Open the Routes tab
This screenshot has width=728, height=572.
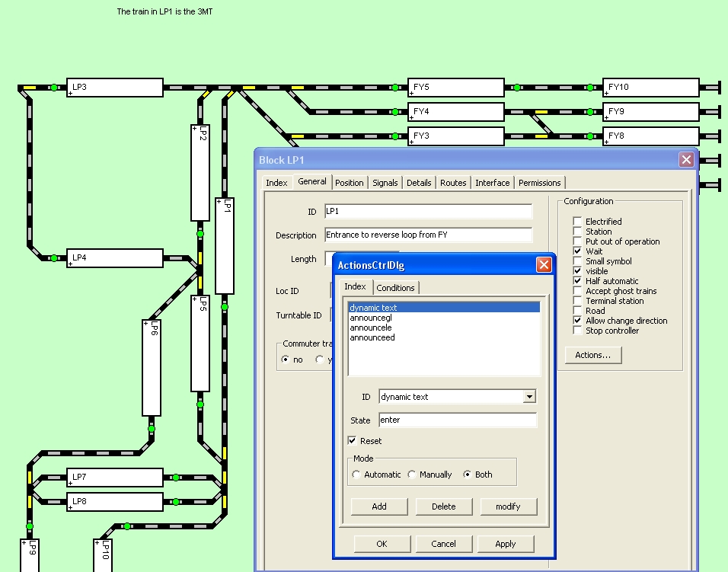coord(453,183)
